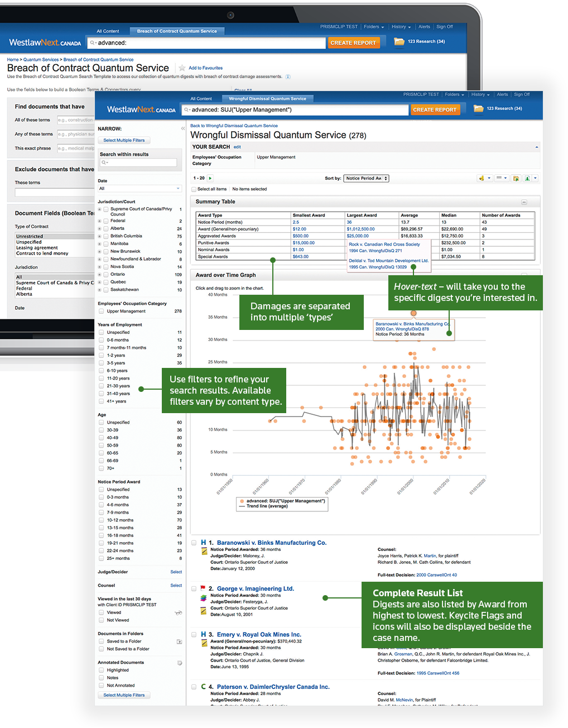Viewport: 568px width, 728px height.
Task: Click the yellow highlighter tool icon in results toolbar
Action: [x=481, y=178]
